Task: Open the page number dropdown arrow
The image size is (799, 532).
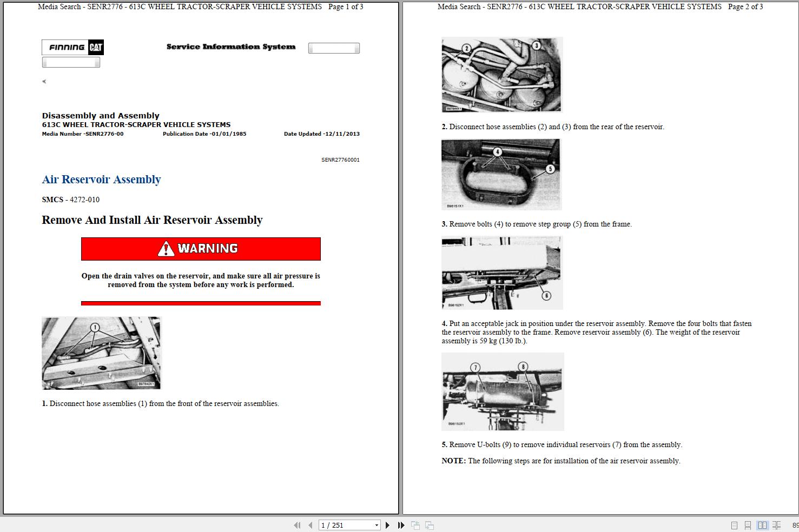Action: 377,525
